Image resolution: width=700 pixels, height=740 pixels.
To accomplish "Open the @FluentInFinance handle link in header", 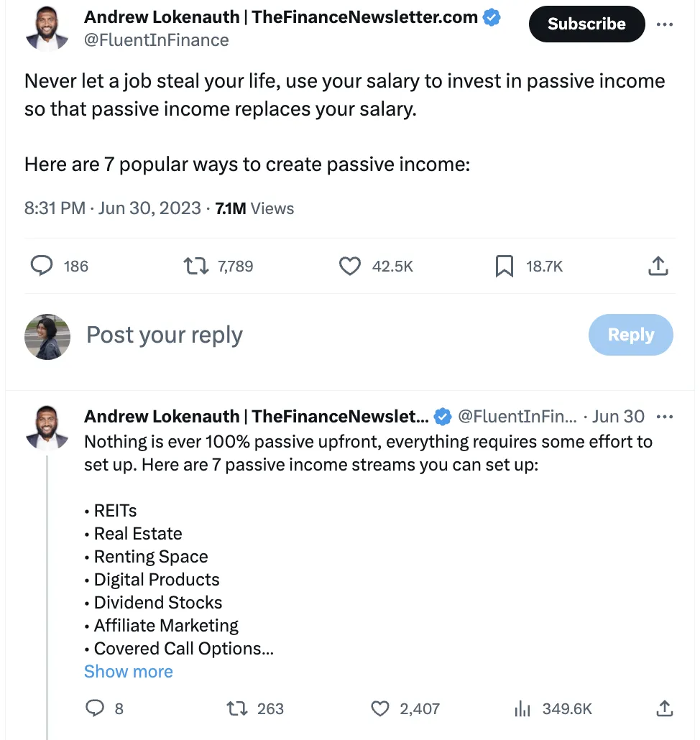I will pos(157,40).
